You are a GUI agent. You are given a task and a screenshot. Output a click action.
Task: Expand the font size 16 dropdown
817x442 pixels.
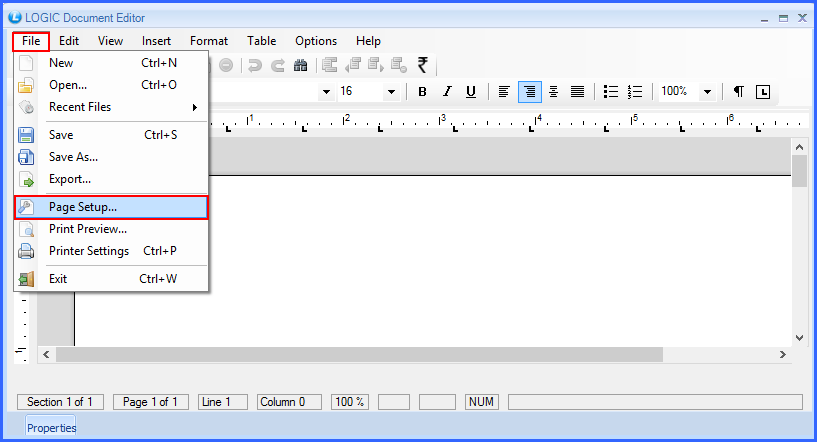[x=391, y=92]
